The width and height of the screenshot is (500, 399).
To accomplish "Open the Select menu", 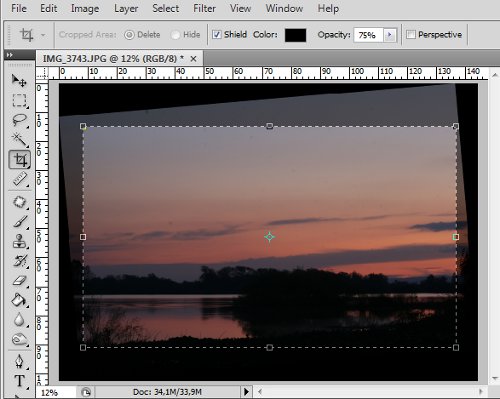I will pos(165,8).
